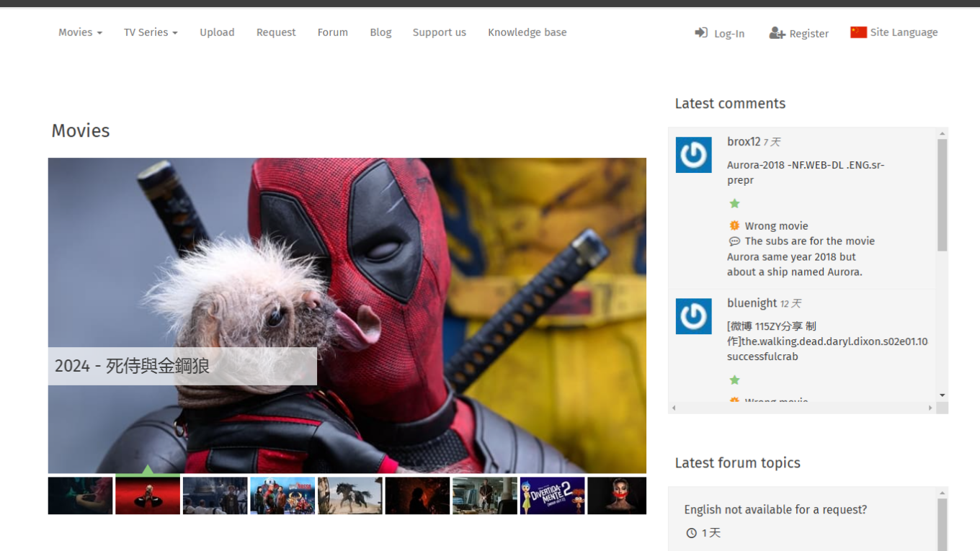Open the Log-In link
The height and width of the screenshot is (551, 980).
720,33
